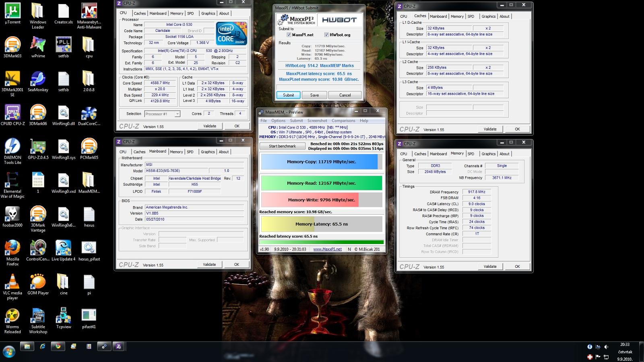Click the Memory-Latency 65.5 ns bar
The width and height of the screenshot is (644, 362).
pyautogui.click(x=321, y=224)
